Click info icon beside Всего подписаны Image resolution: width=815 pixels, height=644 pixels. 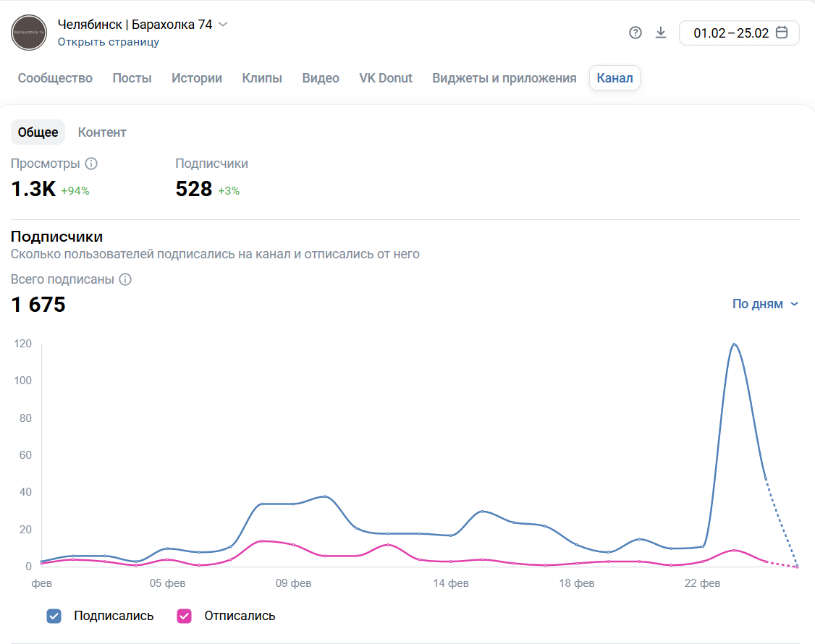point(125,279)
